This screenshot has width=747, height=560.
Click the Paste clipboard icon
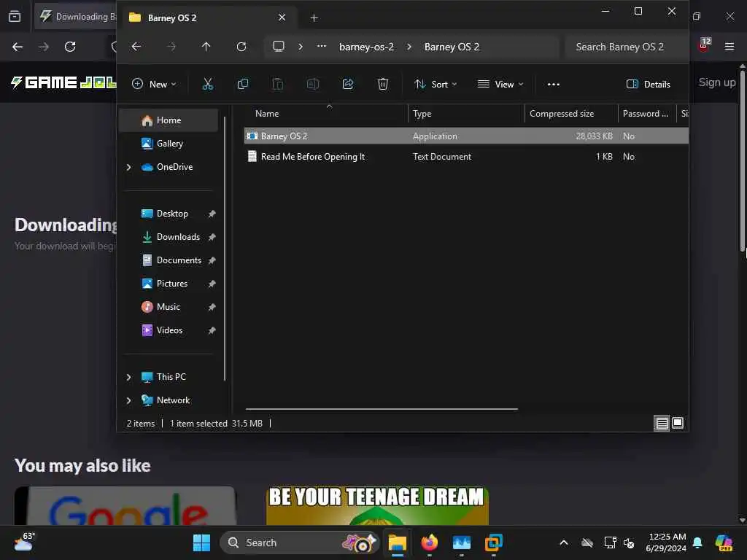coord(278,85)
